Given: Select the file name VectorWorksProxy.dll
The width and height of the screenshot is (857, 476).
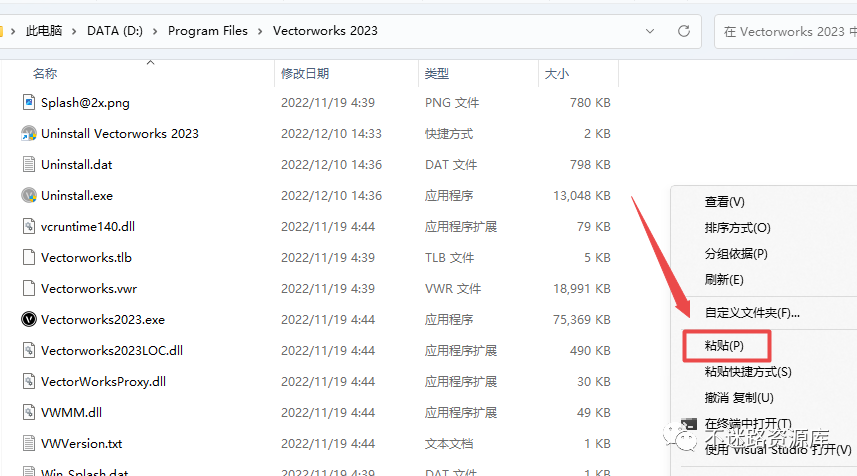Looking at the screenshot, I should [x=103, y=381].
